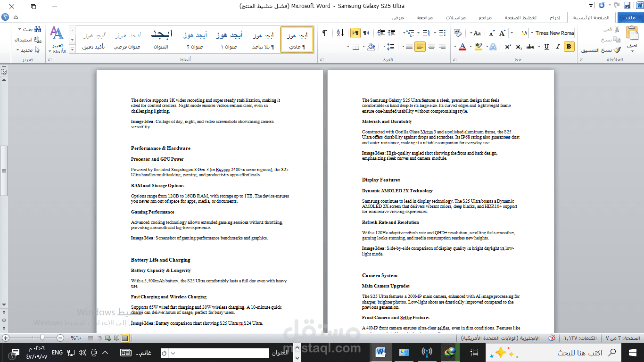Click the Justify alignment icon
Screen dimensions: 644x362
tap(409, 47)
